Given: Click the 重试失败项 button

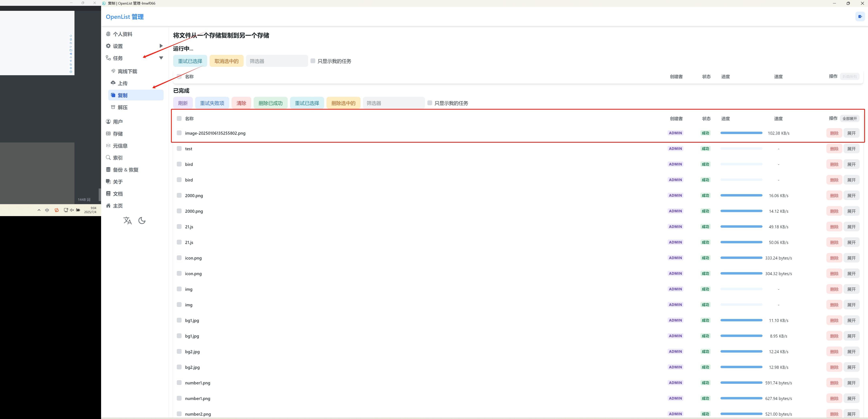Looking at the screenshot, I should pos(212,103).
